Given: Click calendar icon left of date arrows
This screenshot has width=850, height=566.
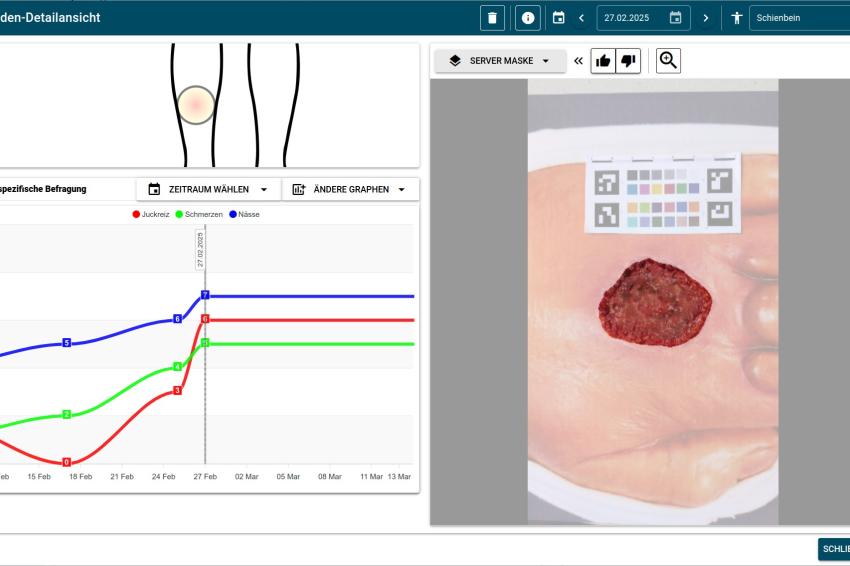Looking at the screenshot, I should [x=558, y=18].
